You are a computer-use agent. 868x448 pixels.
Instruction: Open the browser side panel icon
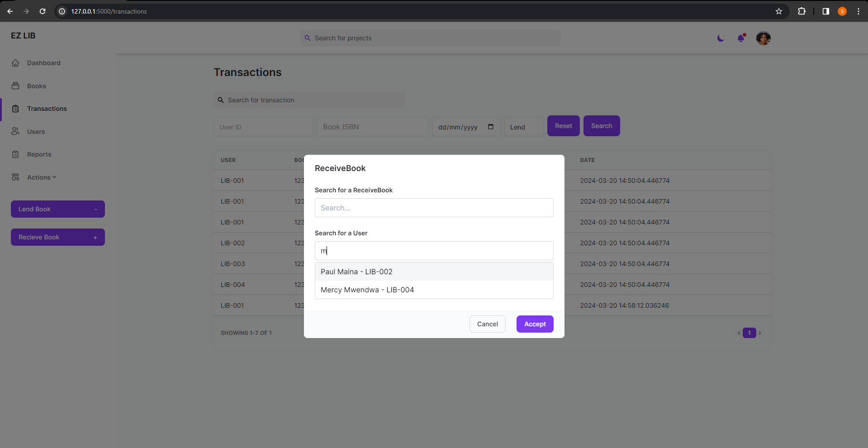826,11
